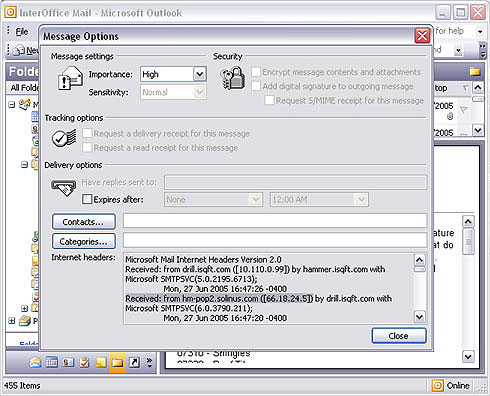The height and width of the screenshot is (396, 490).
Task: Click the '455 Items' status text
Action: pyautogui.click(x=22, y=386)
